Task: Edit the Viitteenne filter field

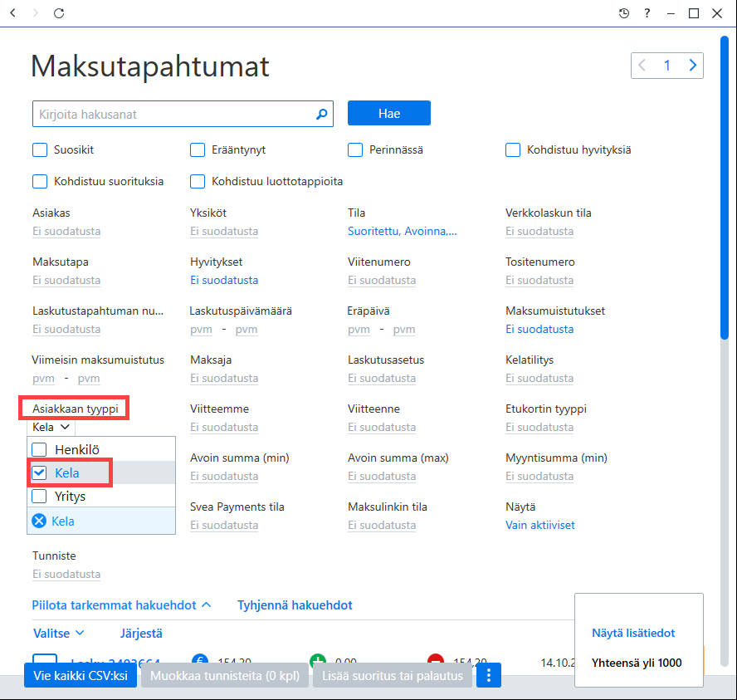Action: [x=382, y=427]
